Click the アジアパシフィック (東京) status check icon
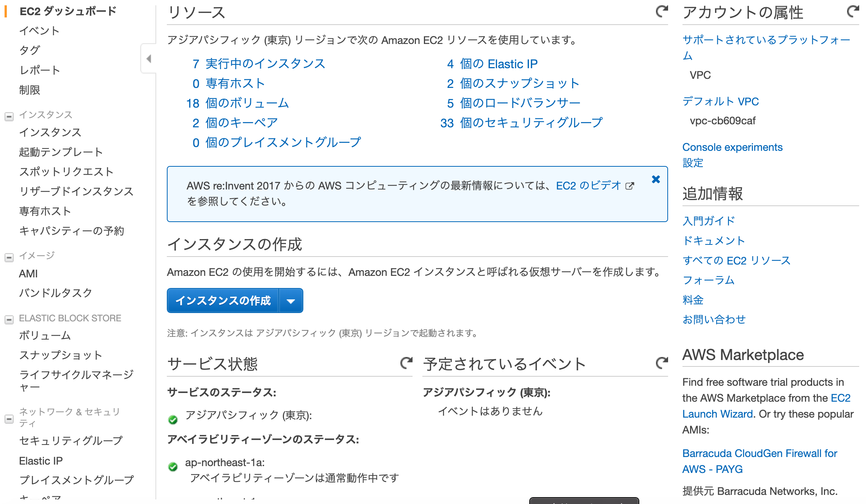 pyautogui.click(x=173, y=419)
